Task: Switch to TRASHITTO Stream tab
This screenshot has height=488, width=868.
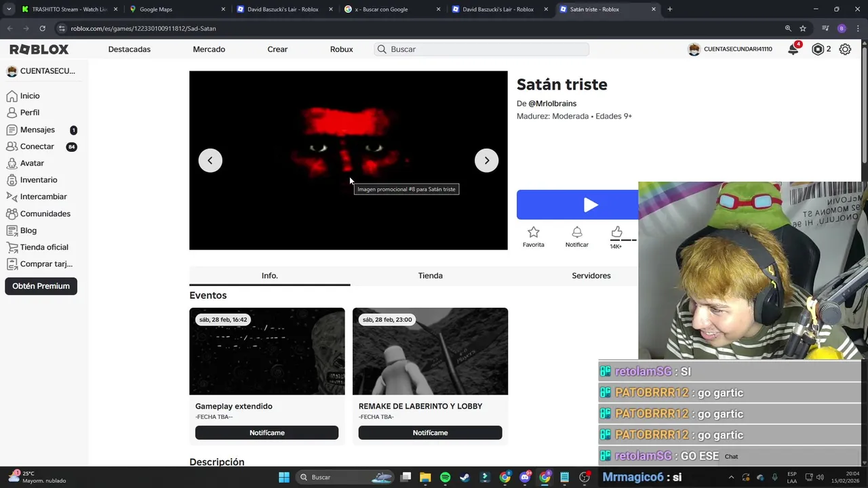Action: [68, 9]
